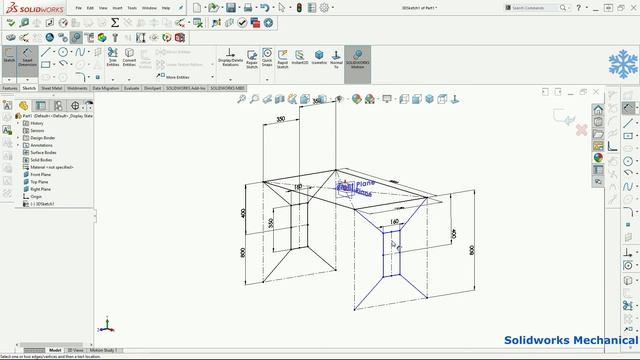Click the Rapid Sketch tool

[282, 58]
